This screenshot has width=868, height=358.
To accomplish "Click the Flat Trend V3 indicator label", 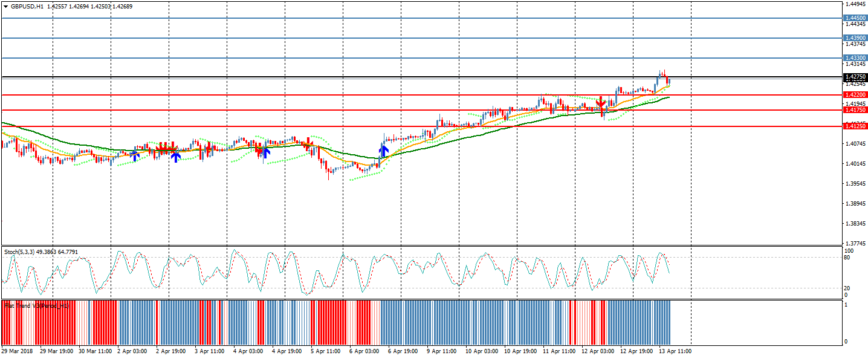I will pos(36,306).
